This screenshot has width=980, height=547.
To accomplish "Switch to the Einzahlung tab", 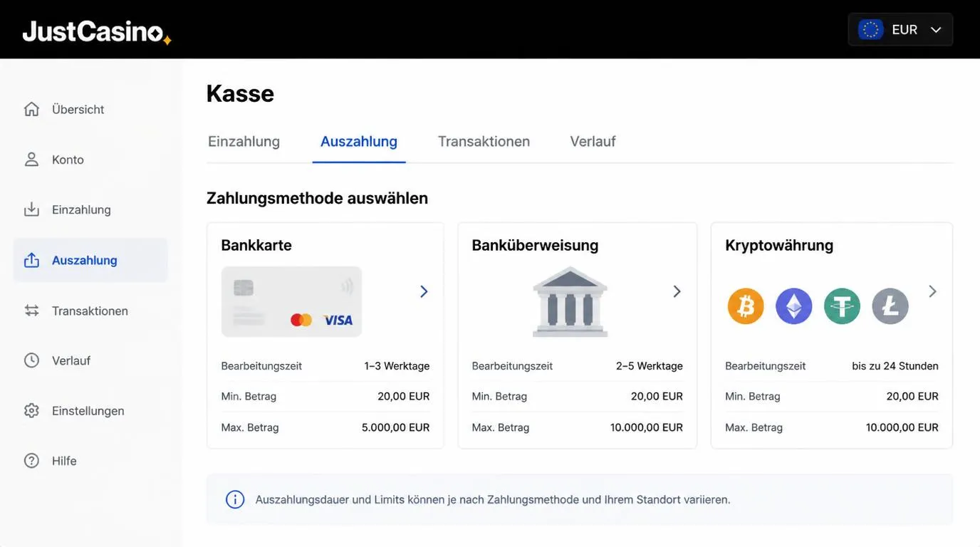I will tap(244, 141).
